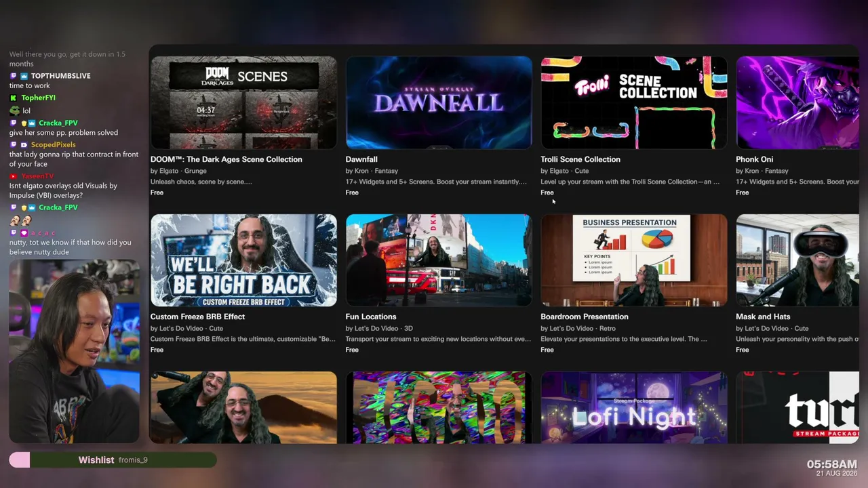Click the Free price under Fun Locations
Screen dimensions: 868x488
point(352,350)
